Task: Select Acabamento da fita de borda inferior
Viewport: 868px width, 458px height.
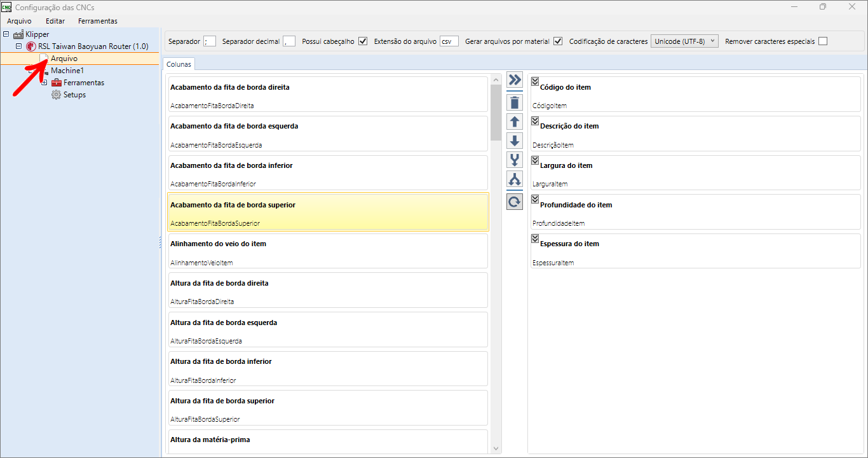Action: click(x=328, y=172)
